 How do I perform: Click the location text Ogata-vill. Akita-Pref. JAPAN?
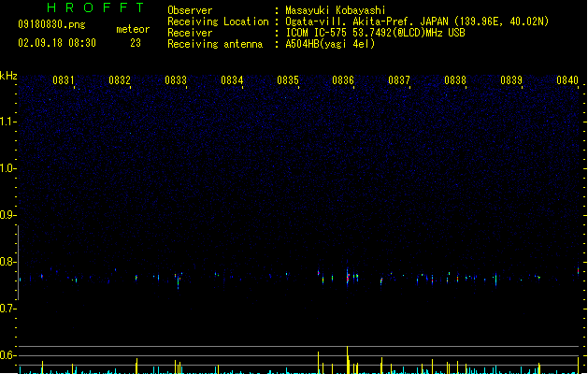(x=366, y=22)
